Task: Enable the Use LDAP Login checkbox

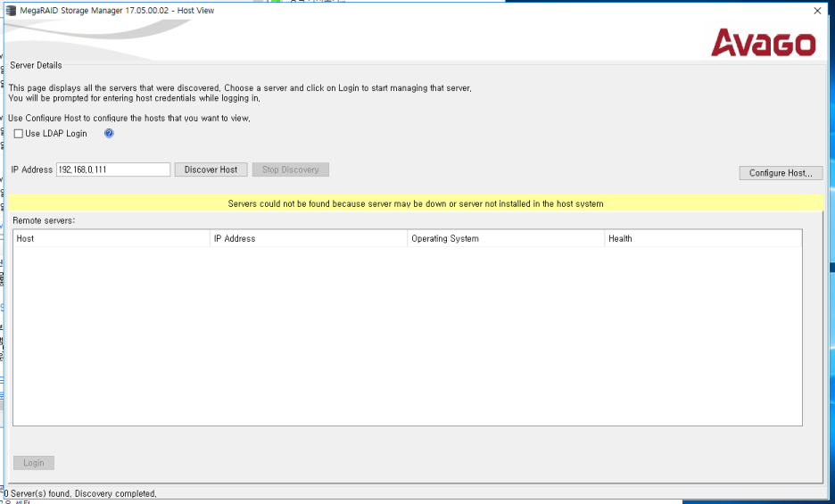Action: click(19, 134)
